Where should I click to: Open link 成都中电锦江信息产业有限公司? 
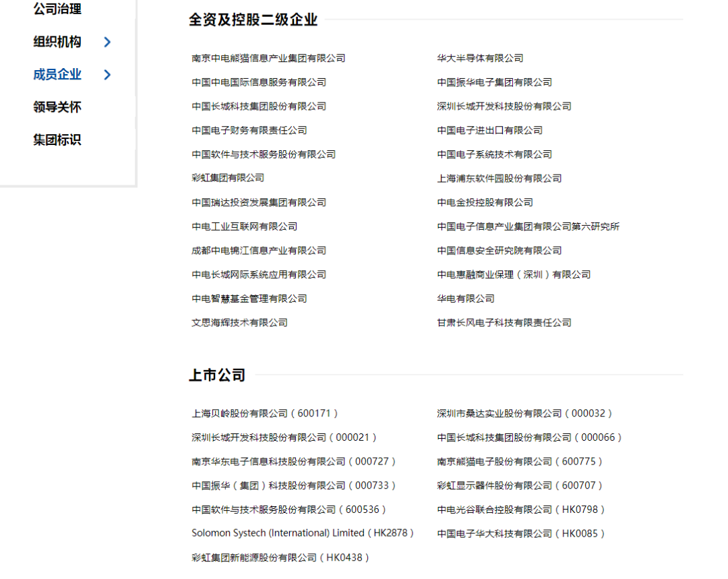[259, 251]
